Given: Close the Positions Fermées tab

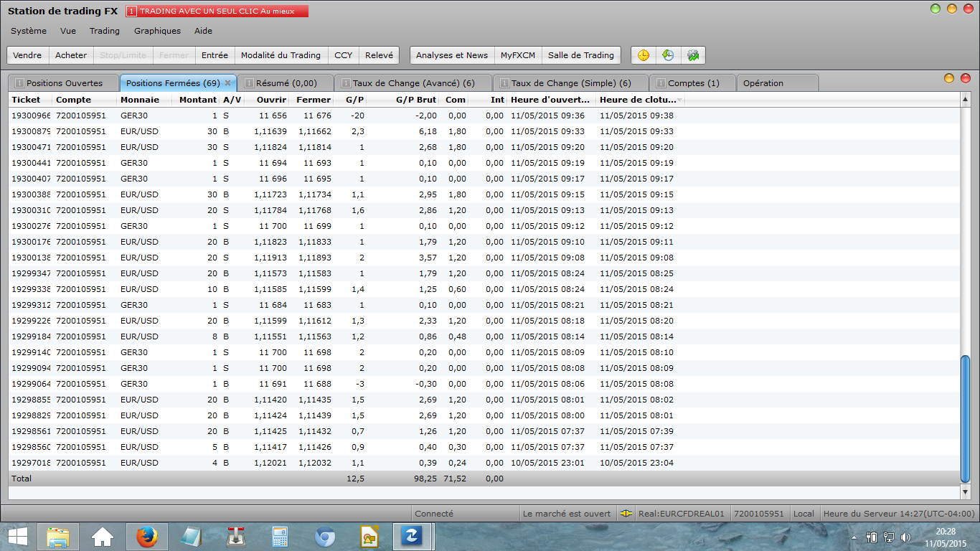Looking at the screenshot, I should click(x=228, y=83).
